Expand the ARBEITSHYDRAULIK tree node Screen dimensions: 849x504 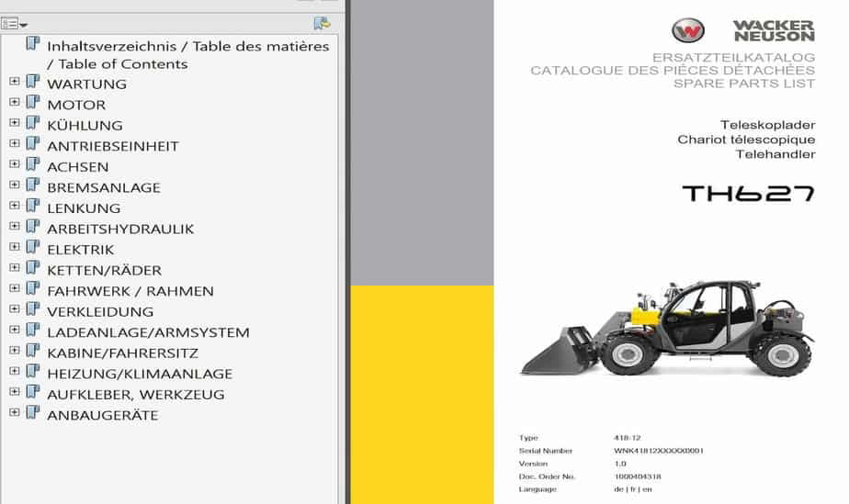click(x=14, y=228)
